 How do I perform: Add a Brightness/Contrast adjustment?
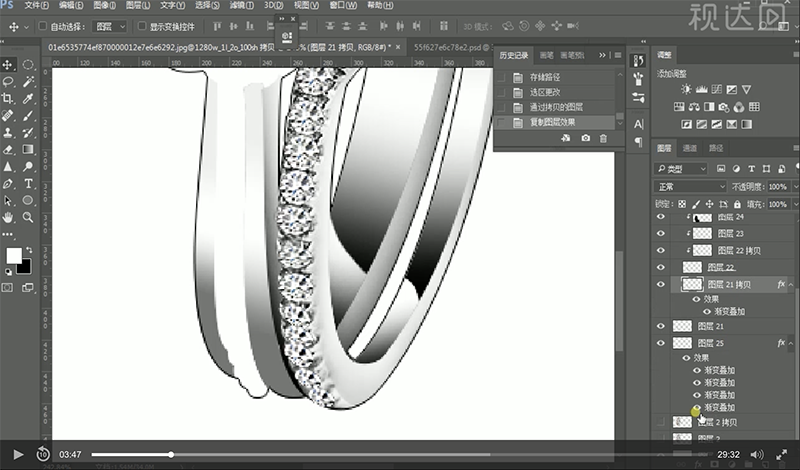click(x=686, y=90)
